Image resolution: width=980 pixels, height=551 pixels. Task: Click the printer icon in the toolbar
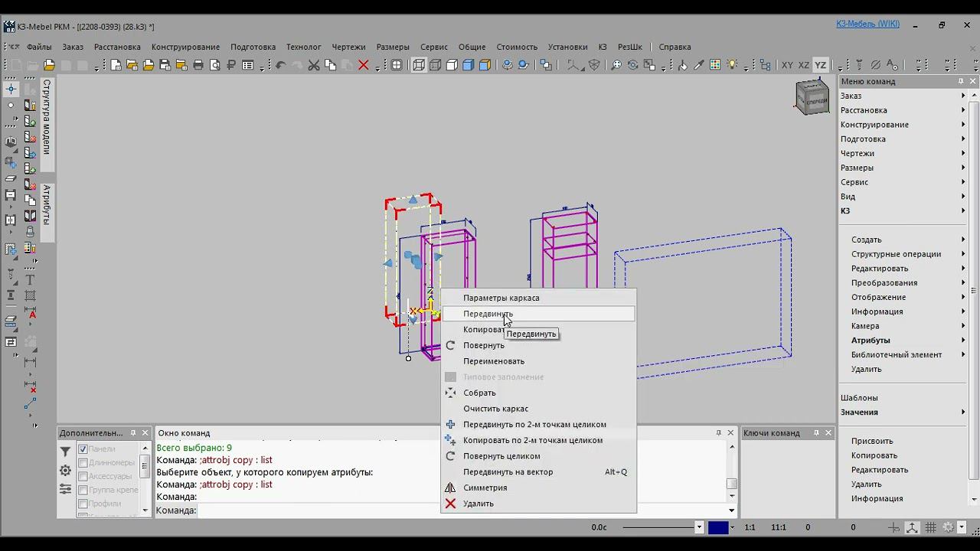pos(198,65)
